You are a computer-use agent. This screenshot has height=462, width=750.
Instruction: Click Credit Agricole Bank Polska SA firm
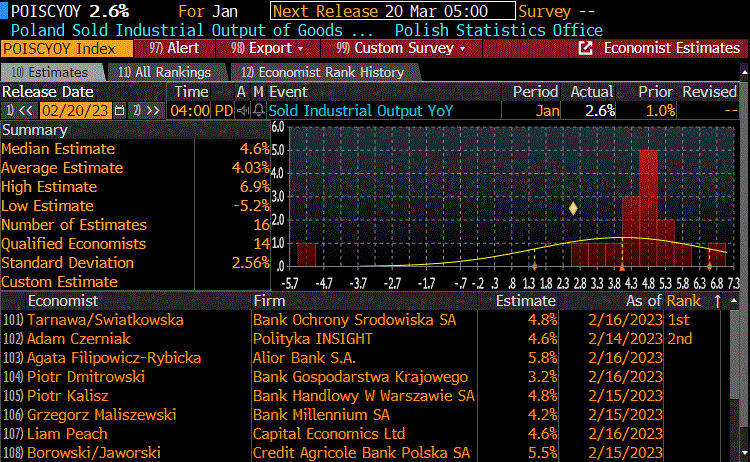[x=361, y=452]
